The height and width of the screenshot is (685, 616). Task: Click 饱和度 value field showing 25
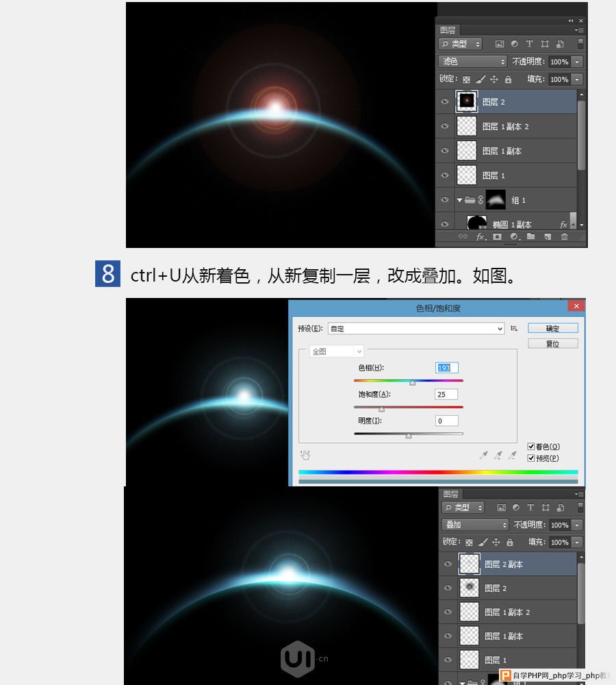tap(447, 395)
